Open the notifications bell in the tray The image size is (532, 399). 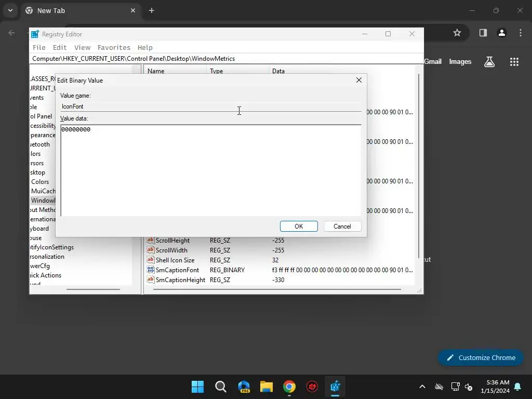pos(517,387)
